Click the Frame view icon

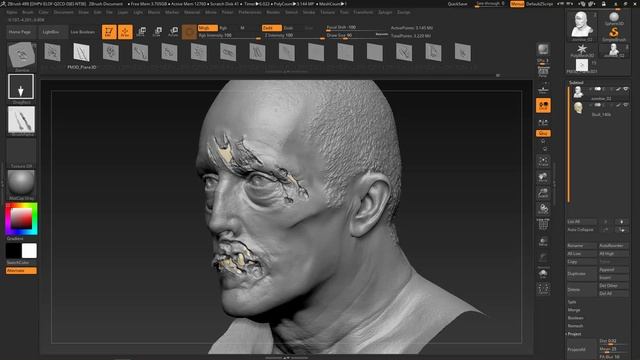pyautogui.click(x=543, y=161)
